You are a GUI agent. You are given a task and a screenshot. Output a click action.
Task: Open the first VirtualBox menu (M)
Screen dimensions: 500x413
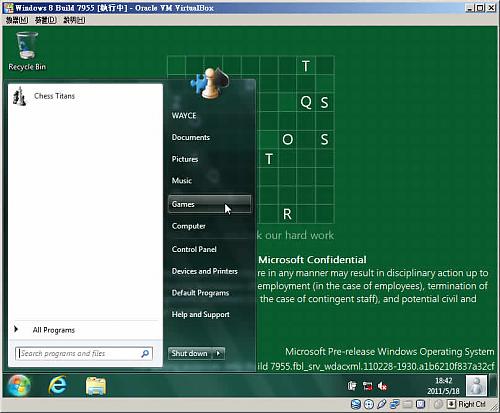coord(17,20)
